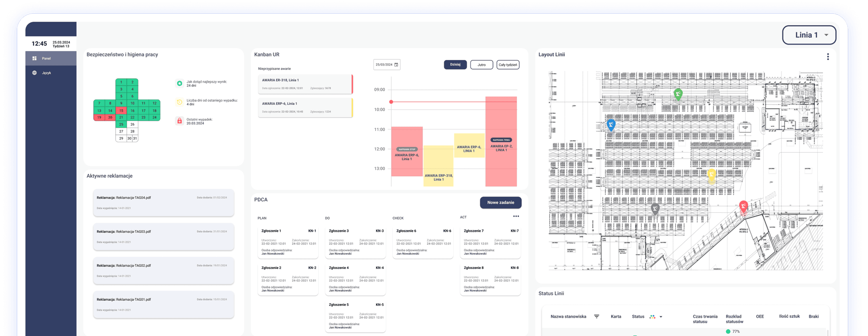Image resolution: width=868 pixels, height=336 pixels.
Task: Select the gray robot pin on layout
Action: click(x=655, y=208)
